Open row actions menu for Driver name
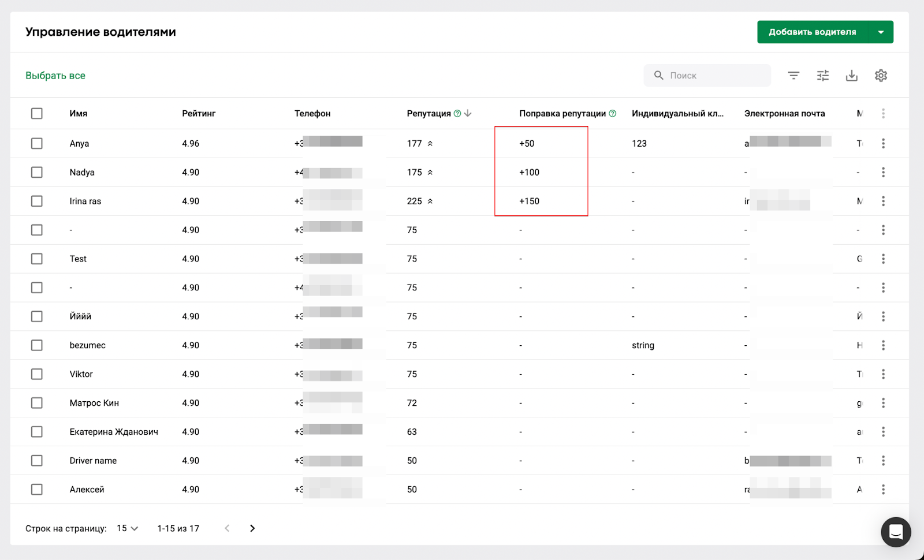 883,461
